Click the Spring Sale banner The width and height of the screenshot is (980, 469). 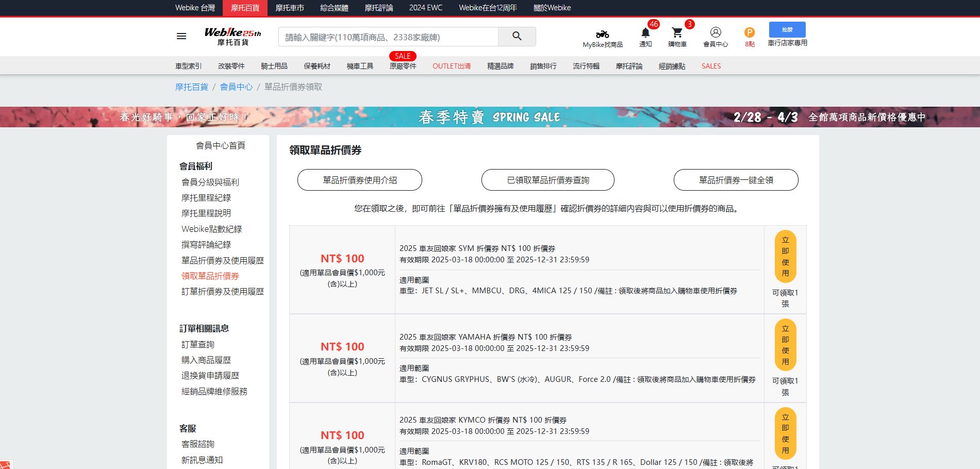[x=490, y=117]
